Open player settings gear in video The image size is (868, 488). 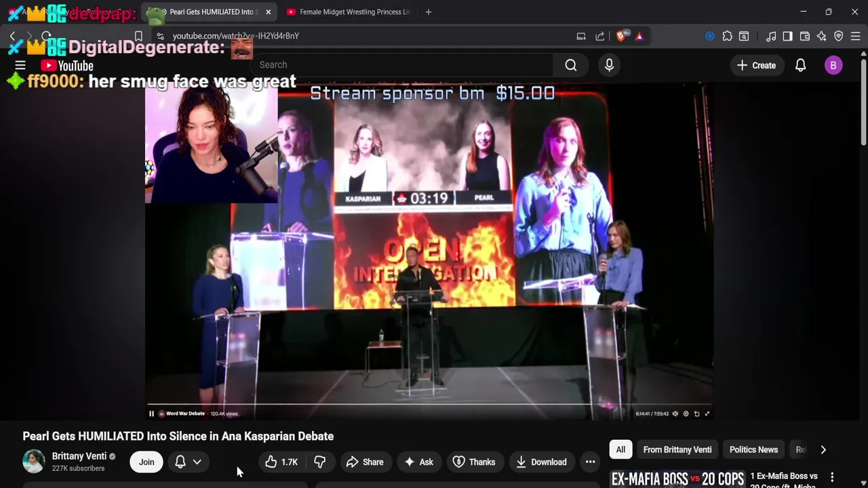tap(686, 413)
